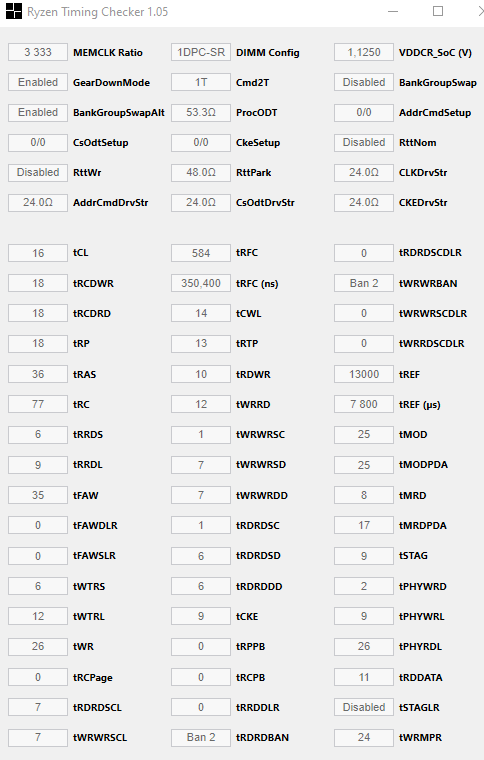Click the Ryzen Timing Checker app icon
Screen dimensions: 484x760
coord(14,11)
